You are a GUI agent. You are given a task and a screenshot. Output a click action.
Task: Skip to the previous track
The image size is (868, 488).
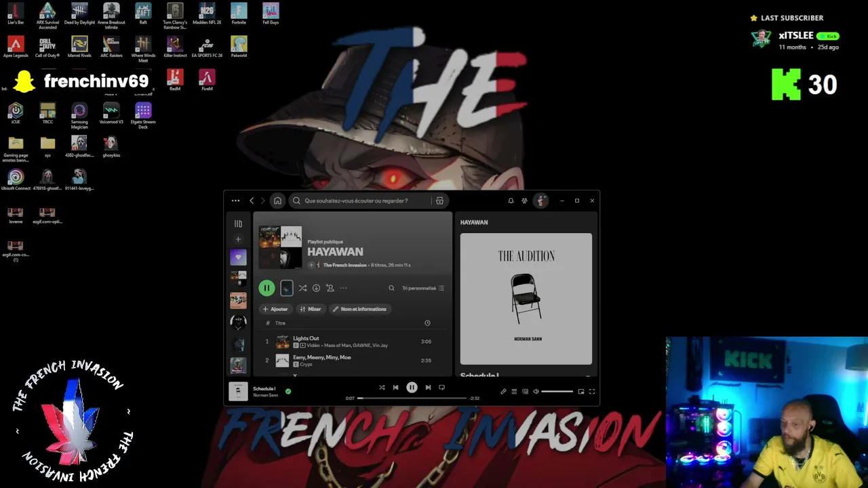point(395,388)
